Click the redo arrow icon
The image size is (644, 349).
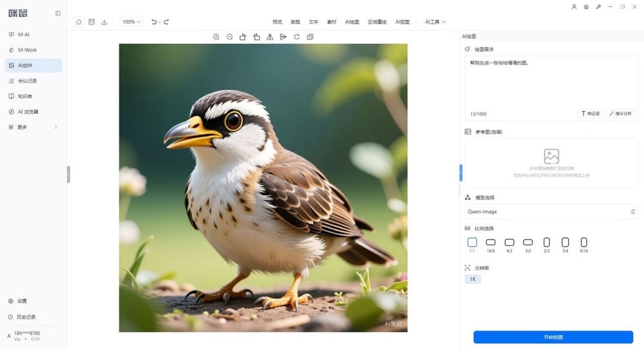166,22
